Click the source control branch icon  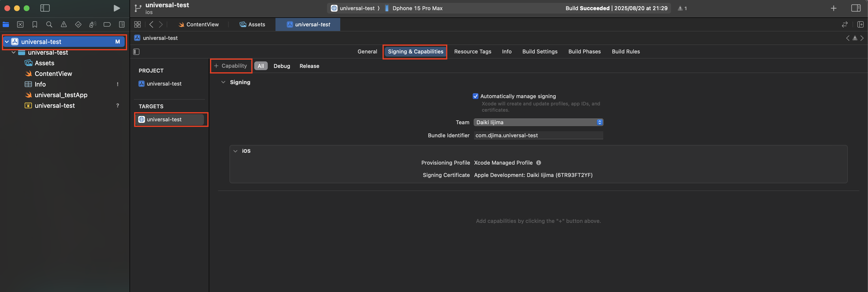pyautogui.click(x=137, y=8)
